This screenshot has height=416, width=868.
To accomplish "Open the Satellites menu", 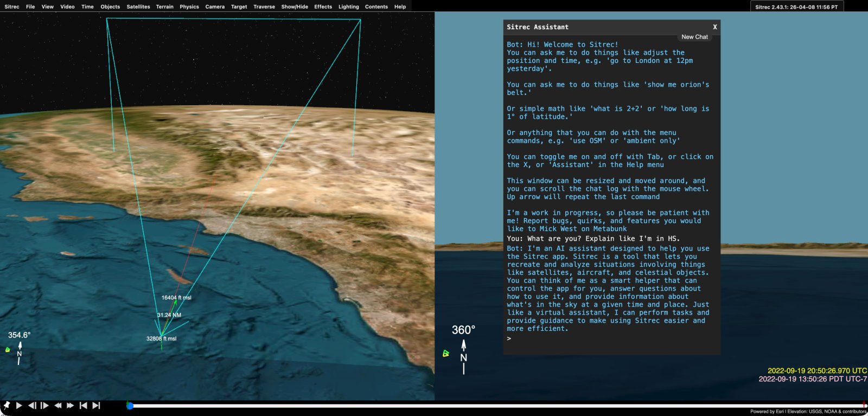I will tap(138, 7).
